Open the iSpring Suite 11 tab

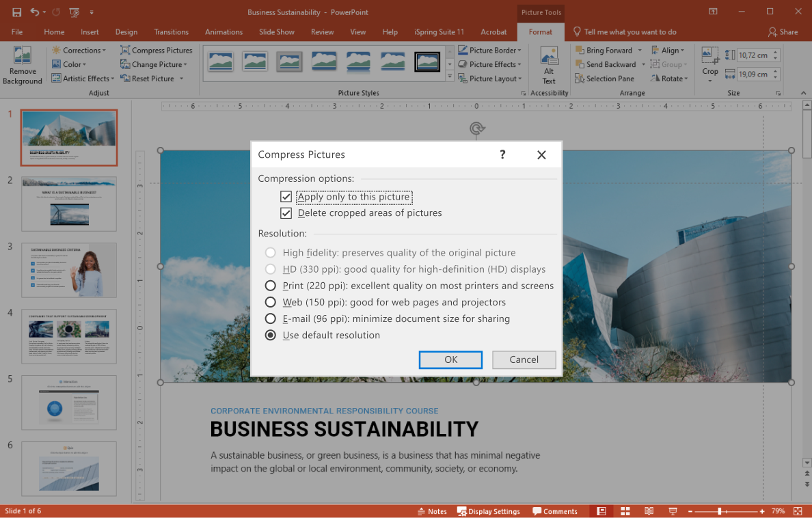click(x=439, y=32)
